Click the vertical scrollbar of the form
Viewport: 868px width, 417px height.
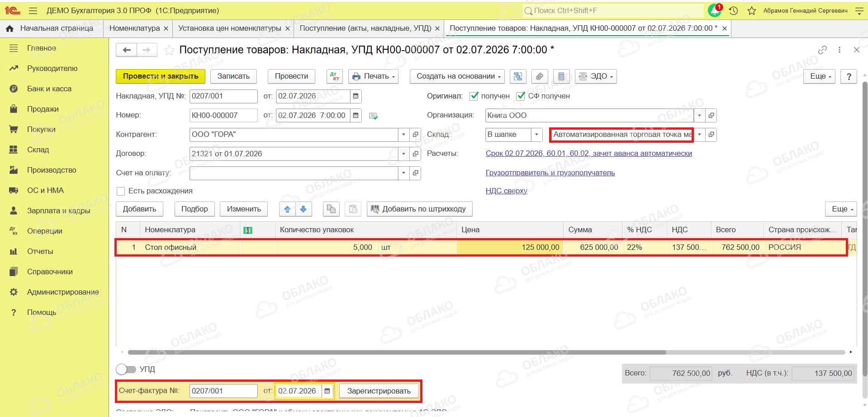click(x=865, y=228)
